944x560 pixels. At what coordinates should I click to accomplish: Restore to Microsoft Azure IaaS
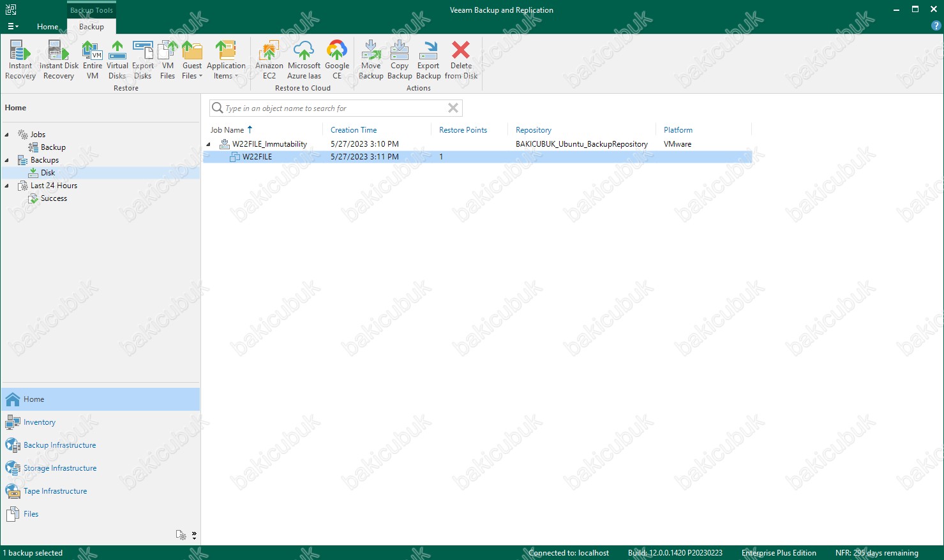304,60
